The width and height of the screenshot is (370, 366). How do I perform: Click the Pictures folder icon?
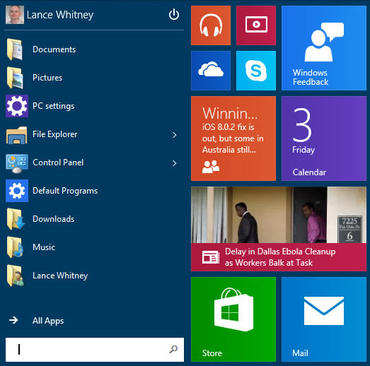tap(15, 78)
